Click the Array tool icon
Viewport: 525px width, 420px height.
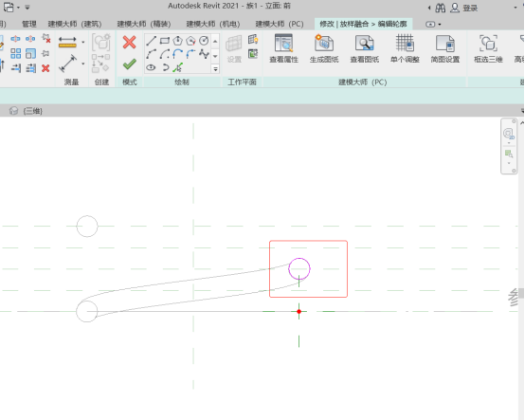15,54
